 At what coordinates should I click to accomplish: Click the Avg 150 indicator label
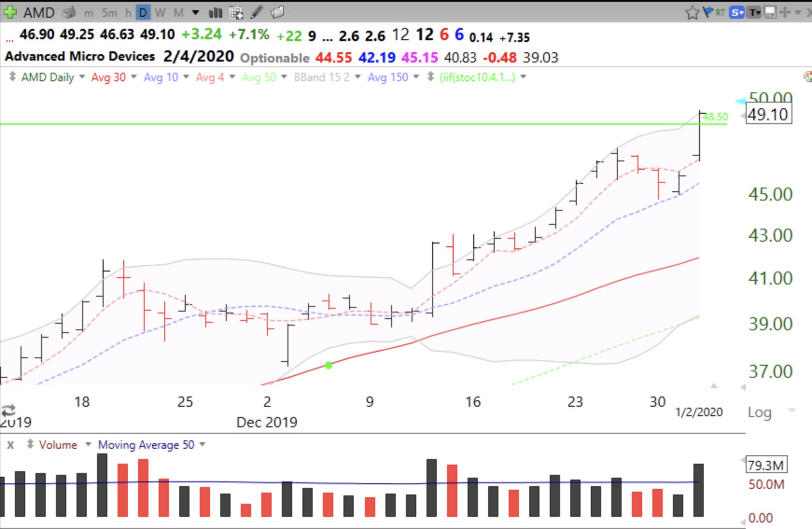(x=388, y=77)
